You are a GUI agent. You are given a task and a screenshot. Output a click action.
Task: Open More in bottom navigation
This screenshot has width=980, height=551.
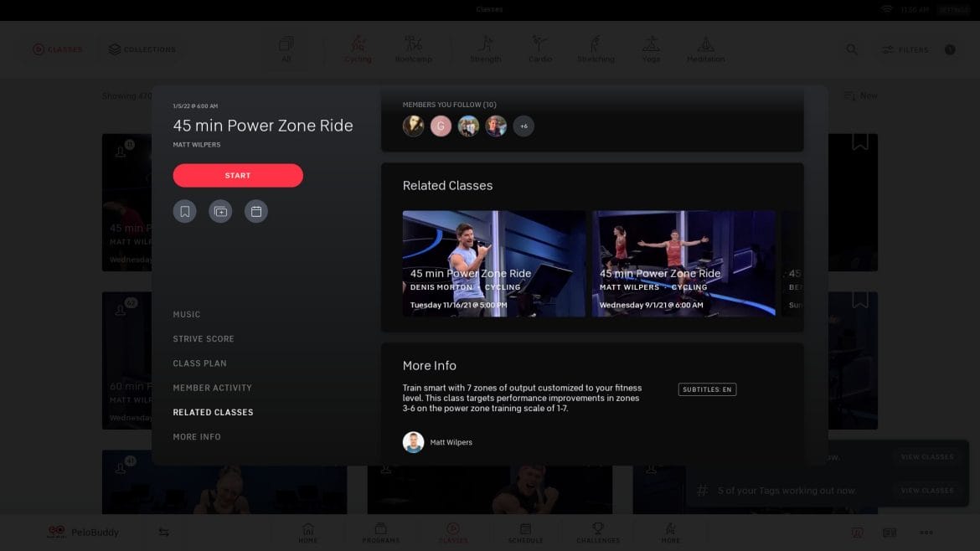click(671, 533)
